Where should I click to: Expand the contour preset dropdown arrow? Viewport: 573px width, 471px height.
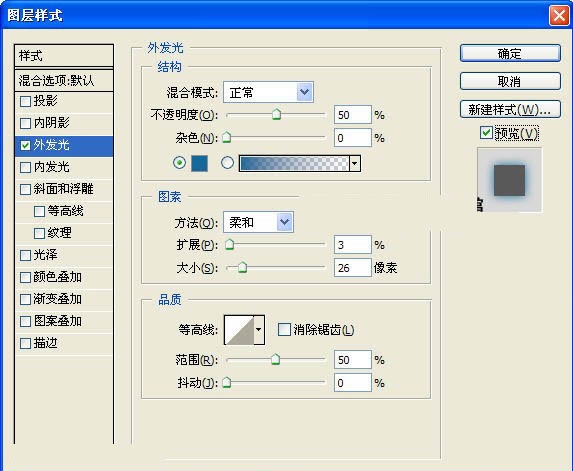tap(259, 330)
